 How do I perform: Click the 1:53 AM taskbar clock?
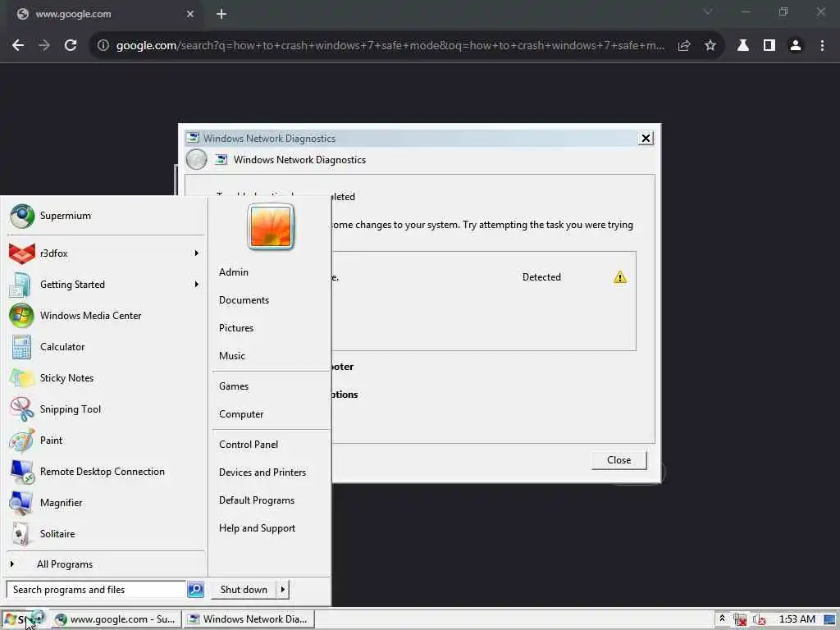797,619
